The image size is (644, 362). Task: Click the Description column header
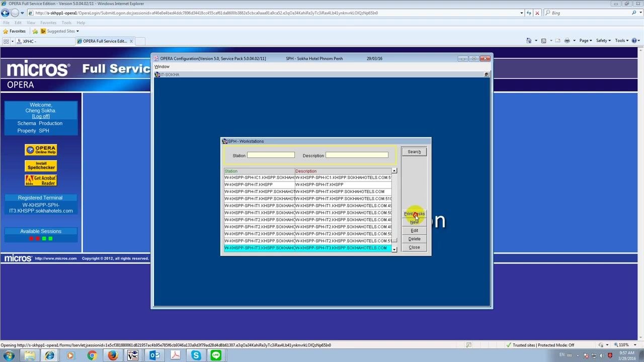343,171
